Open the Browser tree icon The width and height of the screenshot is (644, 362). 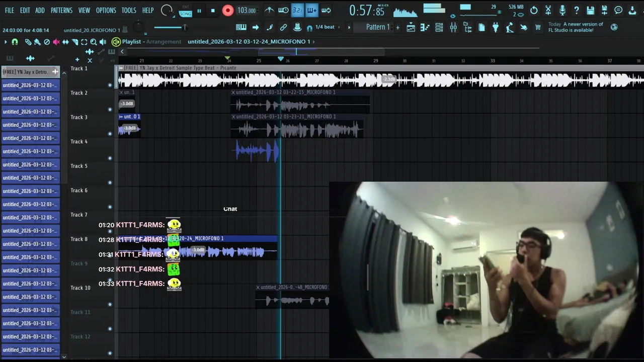(467, 27)
